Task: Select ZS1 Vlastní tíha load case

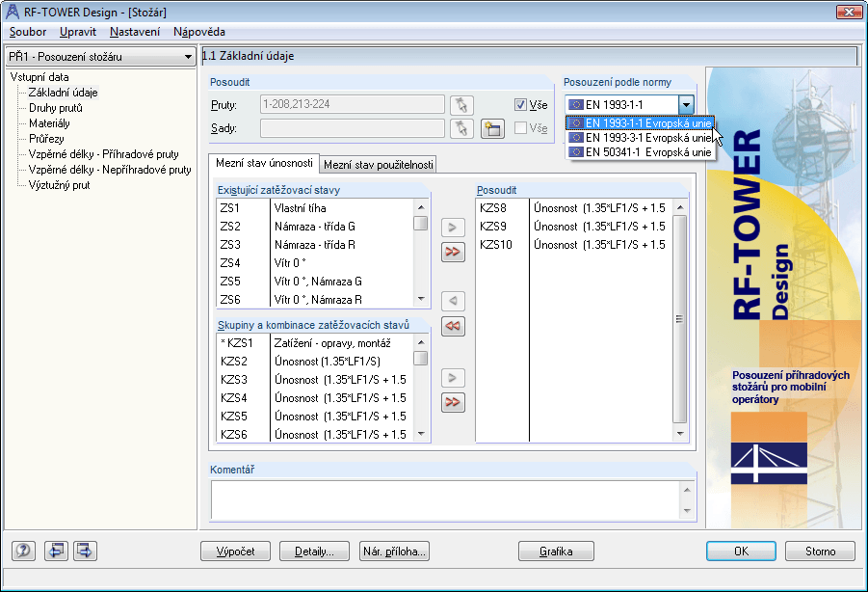Action: [x=315, y=208]
